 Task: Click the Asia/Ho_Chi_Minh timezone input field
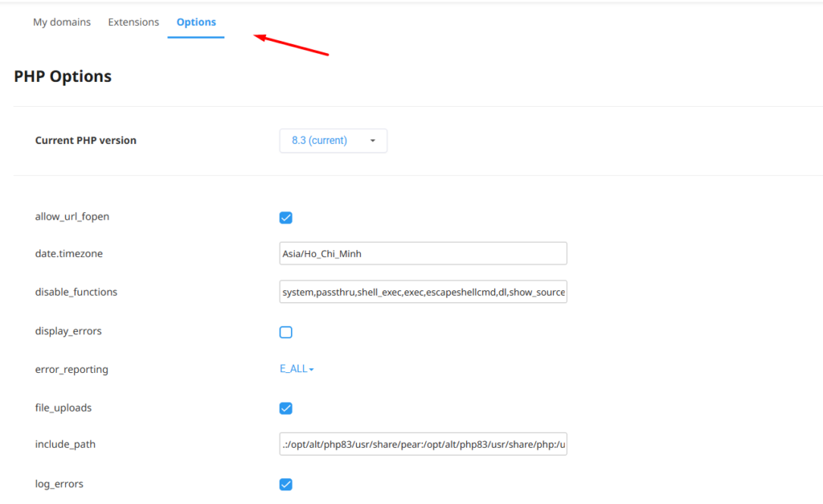click(x=423, y=254)
